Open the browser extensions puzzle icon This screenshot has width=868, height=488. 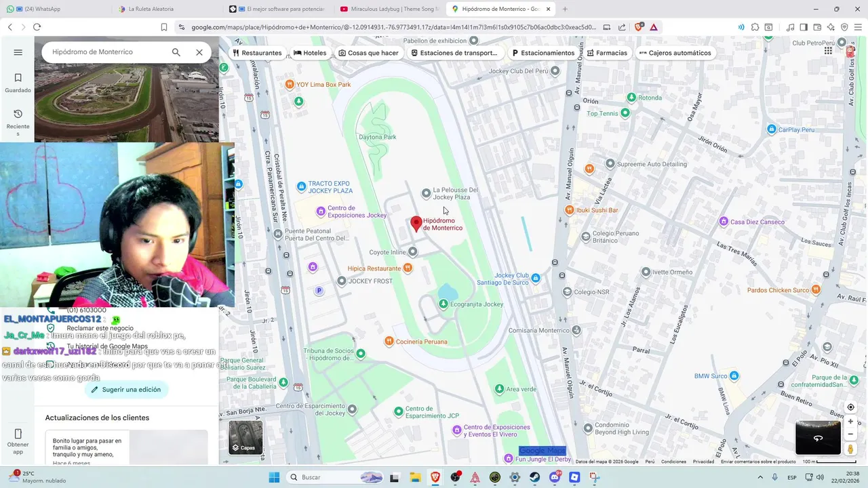pos(755,27)
